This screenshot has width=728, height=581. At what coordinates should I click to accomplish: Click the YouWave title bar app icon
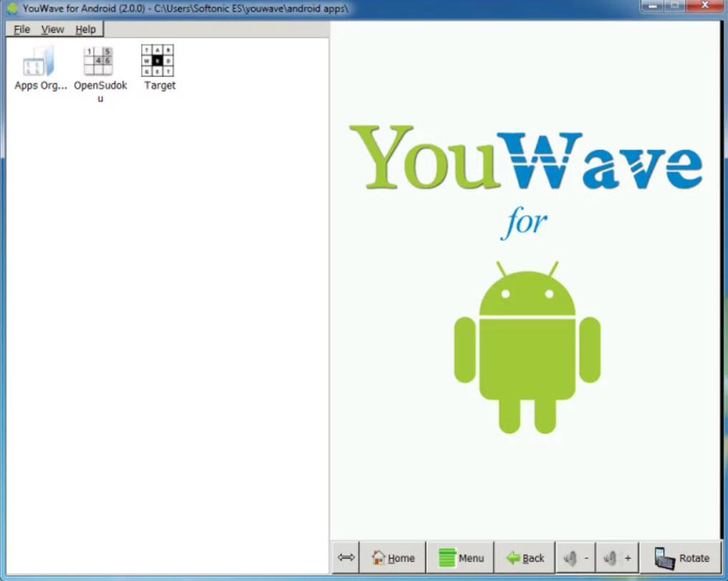click(x=12, y=9)
